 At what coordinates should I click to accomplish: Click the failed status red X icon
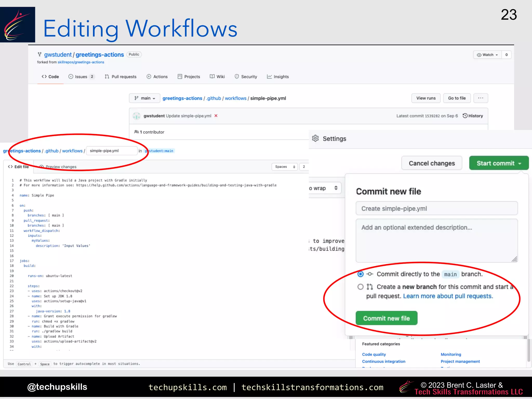click(216, 116)
